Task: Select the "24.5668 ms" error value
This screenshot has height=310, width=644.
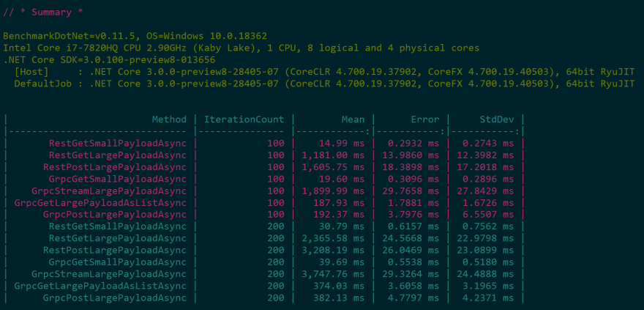Action: pos(411,238)
